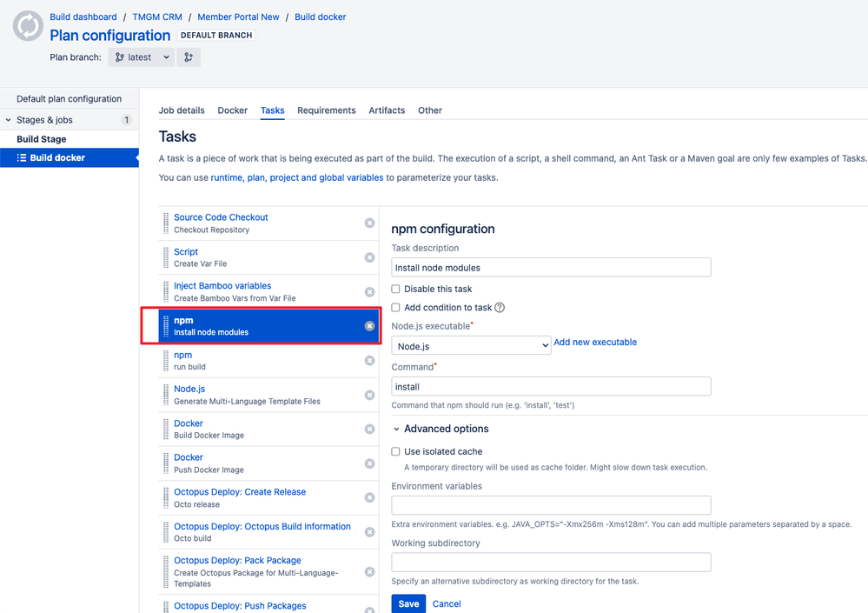Click the Bamboo build status logo icon
This screenshot has height=613, width=868.
click(28, 25)
